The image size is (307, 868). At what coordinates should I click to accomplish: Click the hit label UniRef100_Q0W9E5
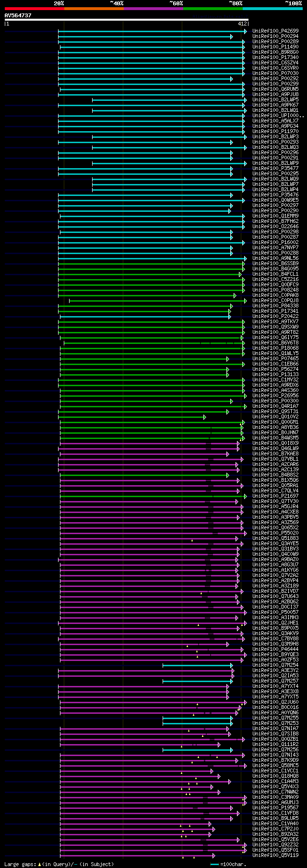pyautogui.click(x=275, y=200)
